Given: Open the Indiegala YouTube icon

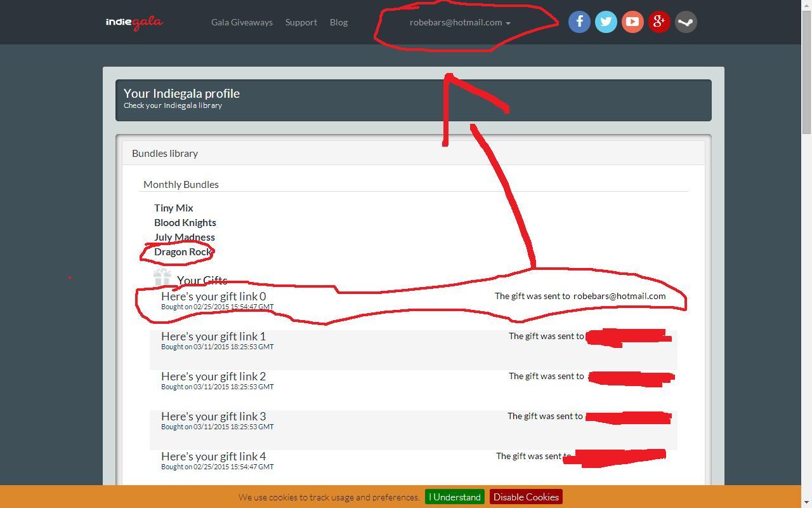Looking at the screenshot, I should tap(632, 22).
